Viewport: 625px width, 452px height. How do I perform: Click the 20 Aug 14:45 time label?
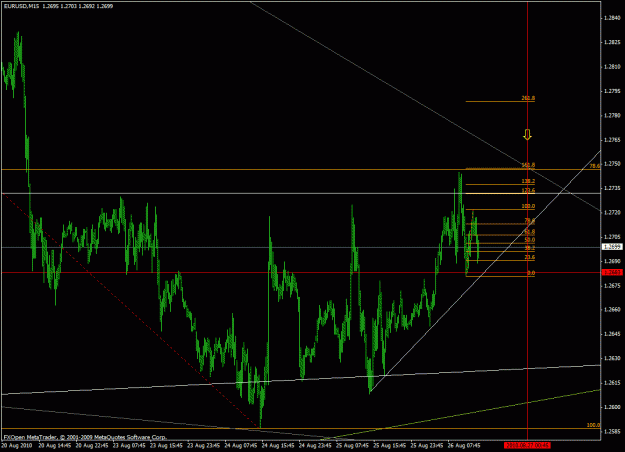pyautogui.click(x=54, y=445)
